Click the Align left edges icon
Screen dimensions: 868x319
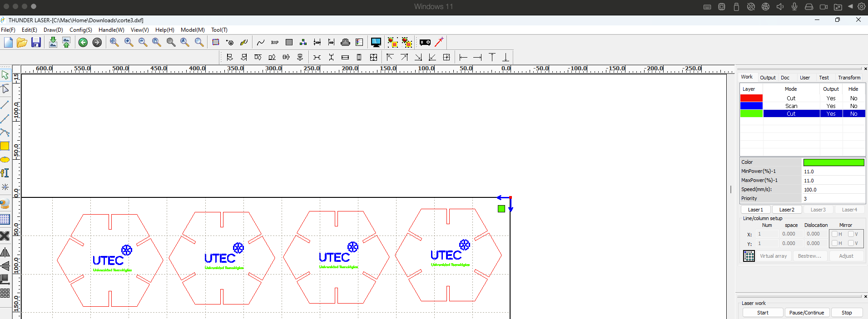point(229,57)
